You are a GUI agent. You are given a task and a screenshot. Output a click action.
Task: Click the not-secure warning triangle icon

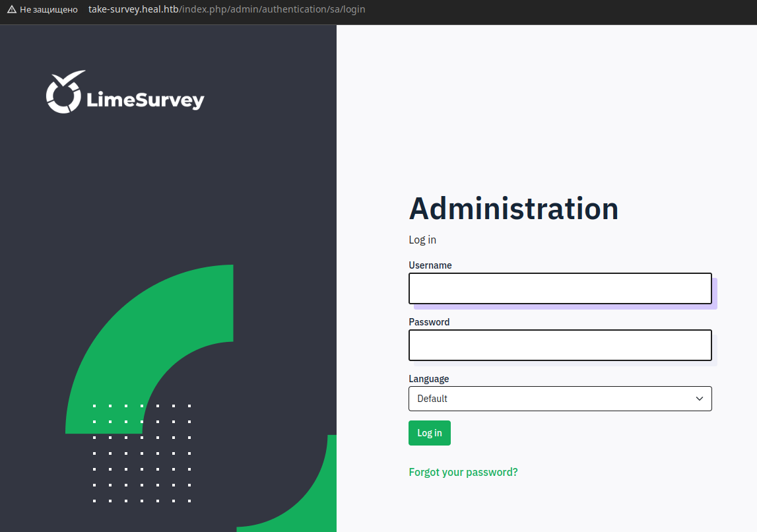click(x=12, y=10)
